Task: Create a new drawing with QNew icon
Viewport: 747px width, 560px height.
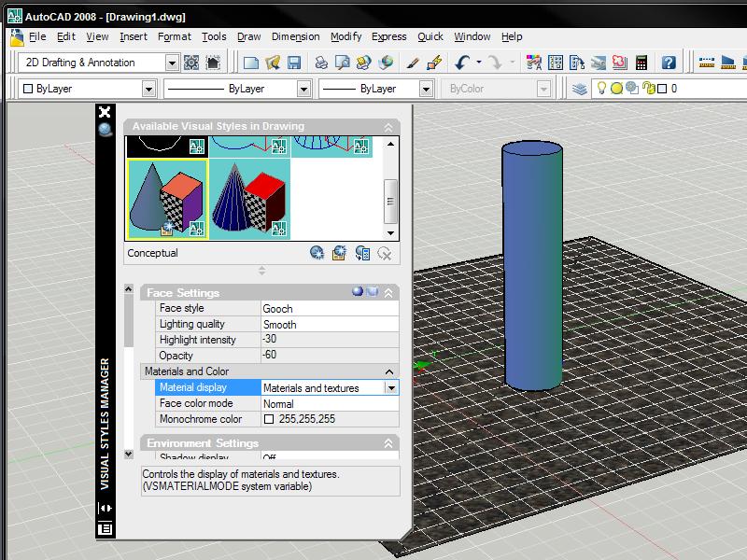Action: coord(251,63)
